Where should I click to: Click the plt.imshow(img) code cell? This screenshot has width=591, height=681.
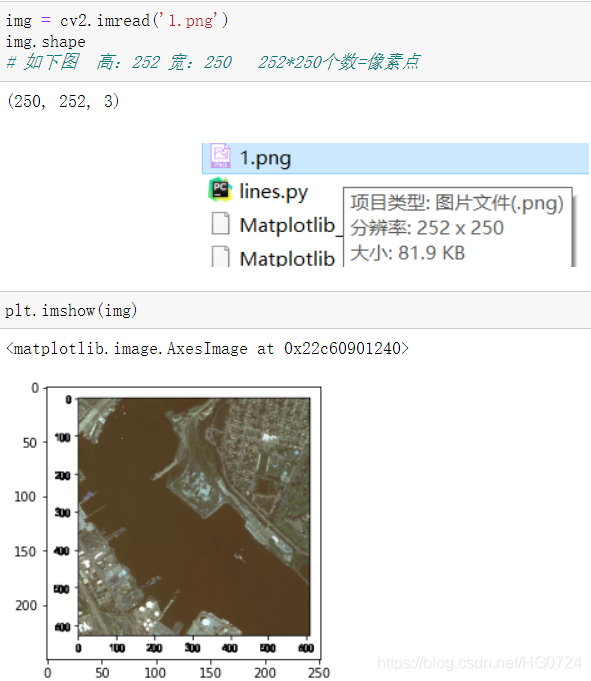[x=295, y=310]
